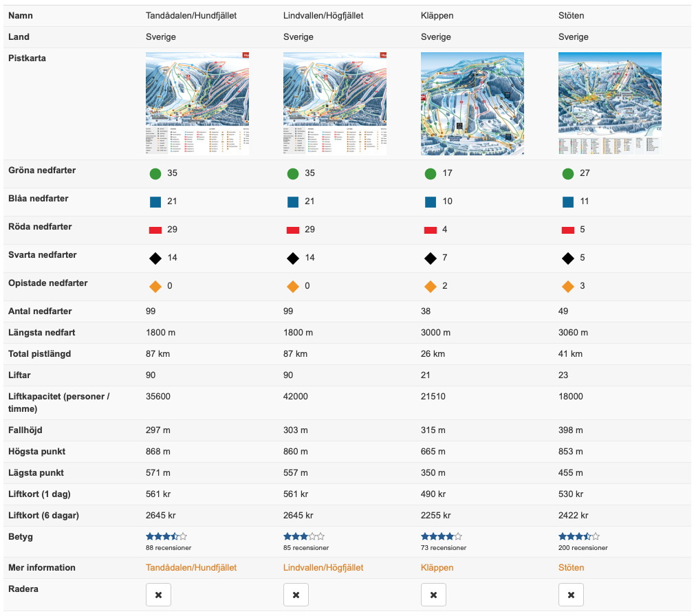Viewport: 696px width, 616px height.
Task: Click Tandådalen/Hundfjället star rating
Action: pos(166,536)
